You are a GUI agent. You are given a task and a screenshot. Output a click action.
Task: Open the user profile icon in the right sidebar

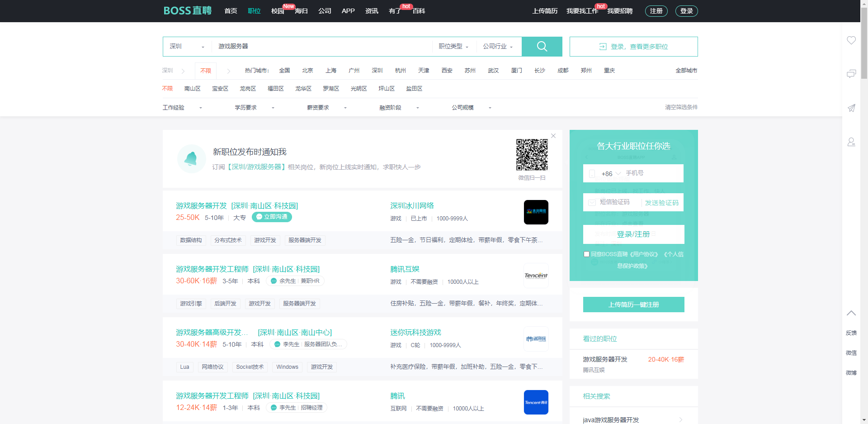(x=851, y=142)
